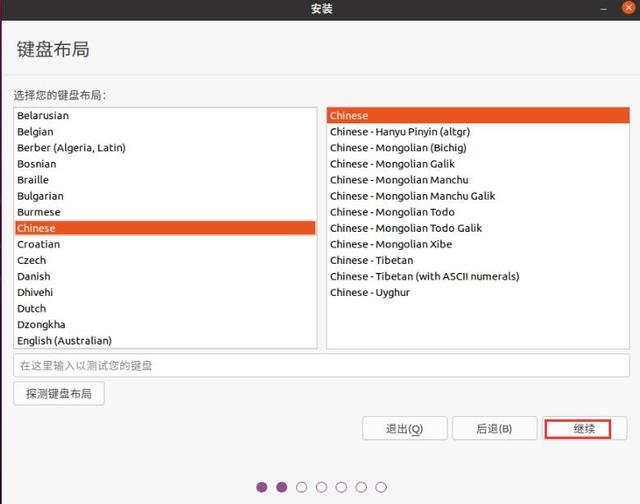Minimize the installer window
The width and height of the screenshot is (640, 504).
604,9
